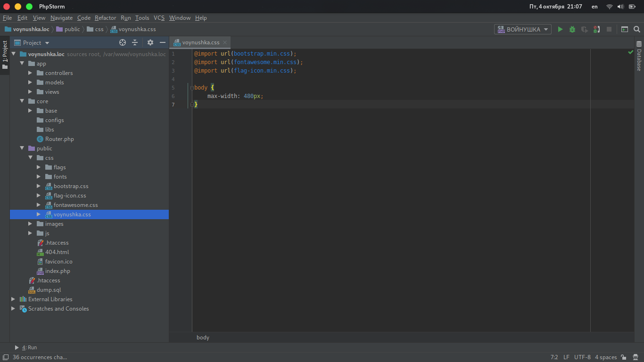The image size is (644, 362).
Task: Hide the Project panel with minus icon
Action: (x=163, y=42)
